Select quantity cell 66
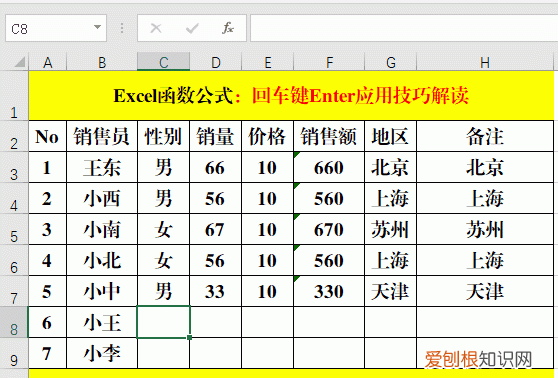 click(216, 167)
